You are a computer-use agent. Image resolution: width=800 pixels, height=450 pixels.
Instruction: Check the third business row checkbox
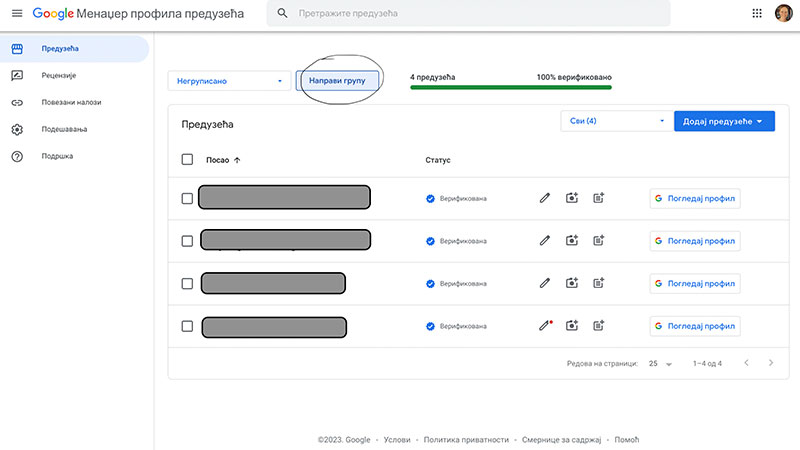187,284
